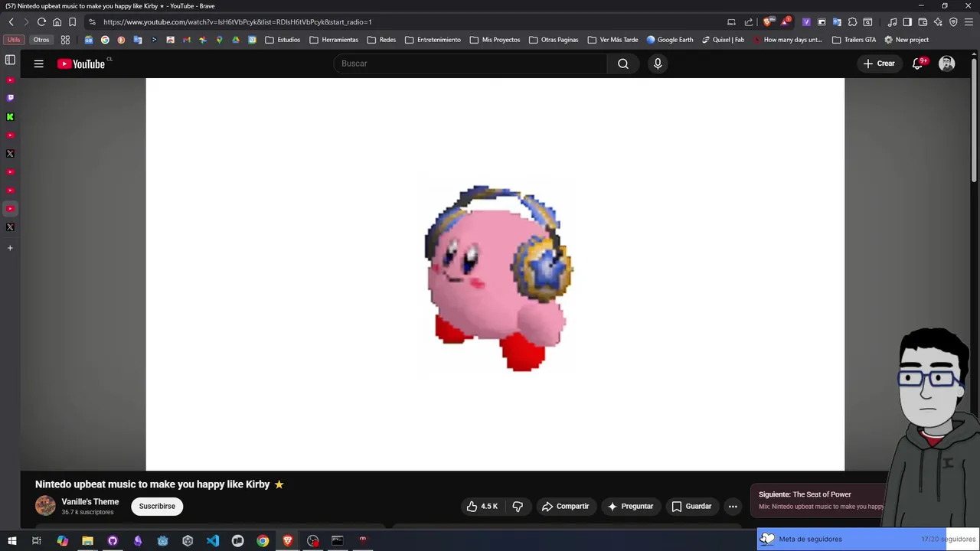This screenshot has width=980, height=551.
Task: Start voice search with the microphone icon
Action: (658, 64)
